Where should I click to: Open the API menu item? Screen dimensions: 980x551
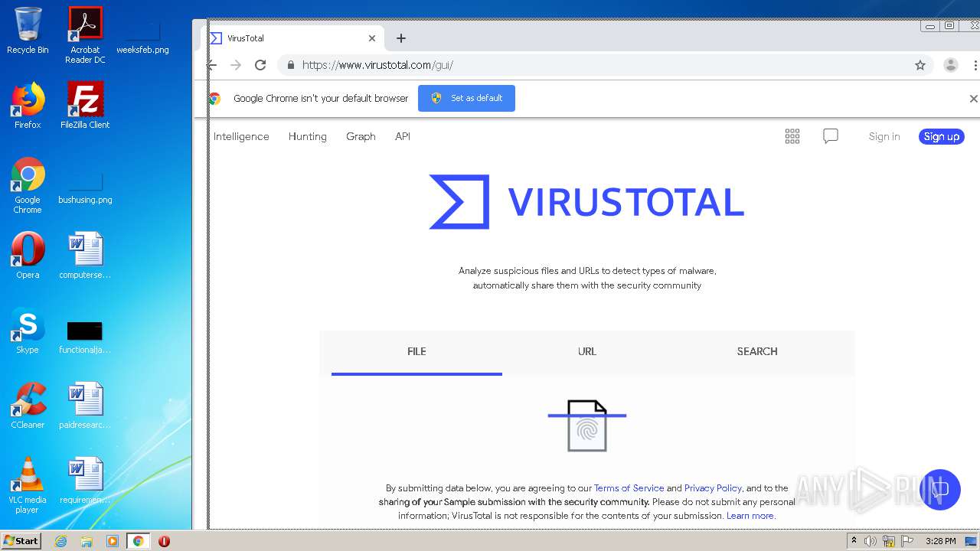point(403,136)
